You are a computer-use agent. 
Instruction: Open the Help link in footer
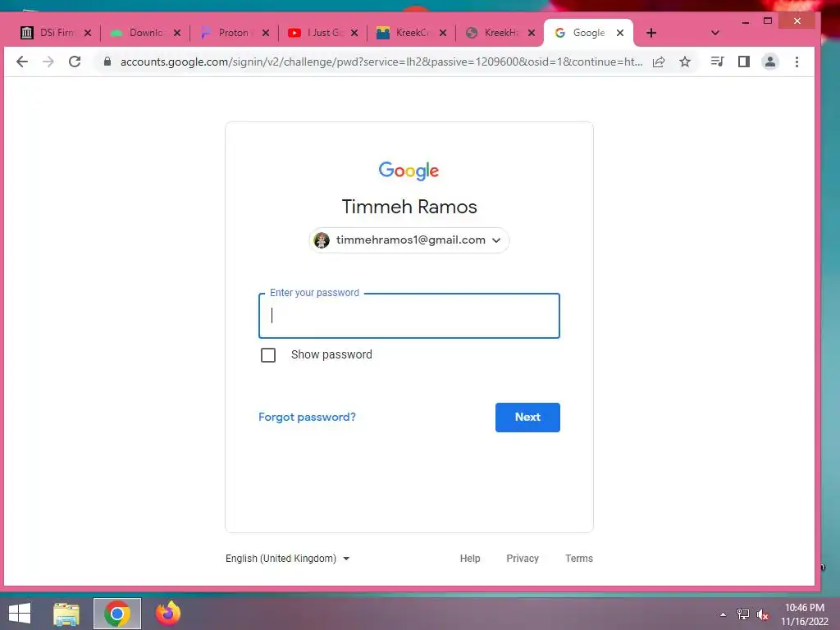470,558
